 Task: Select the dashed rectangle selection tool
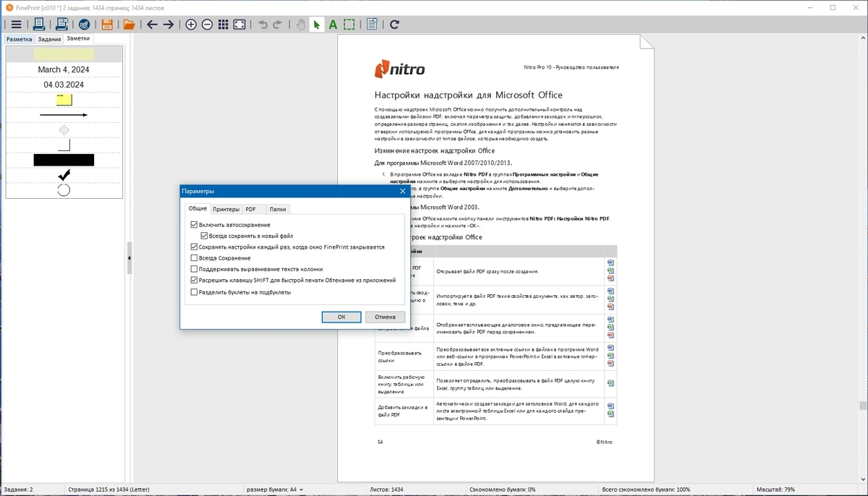click(x=349, y=25)
